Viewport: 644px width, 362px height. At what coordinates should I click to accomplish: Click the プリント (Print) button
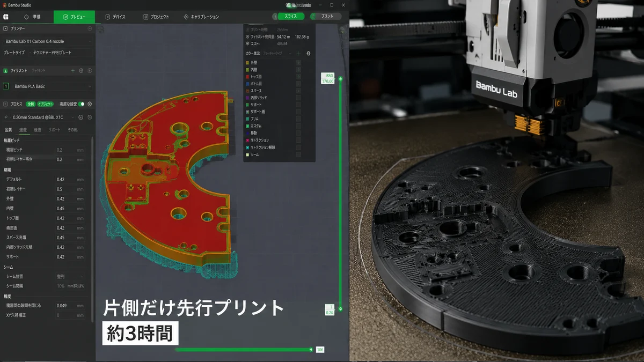click(327, 16)
